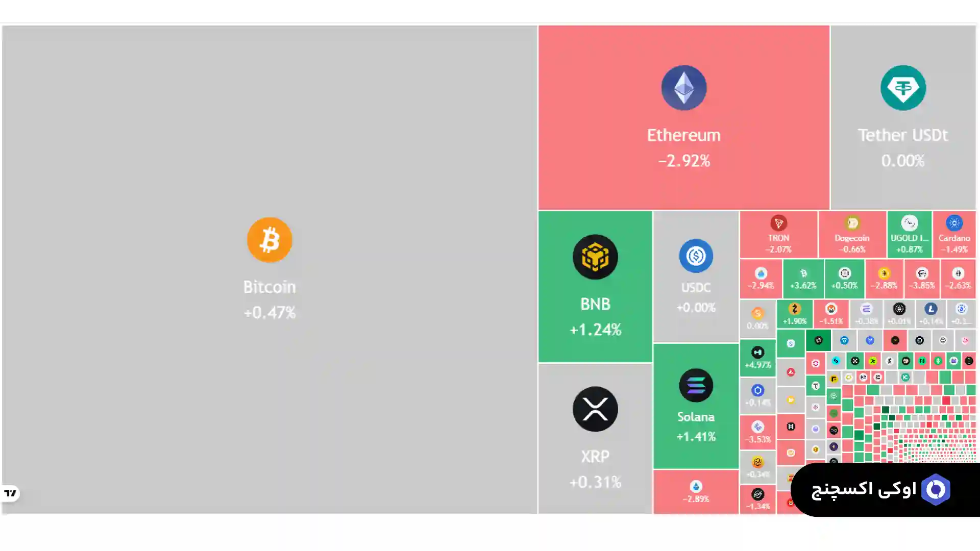Select the XRP coin logo
The height and width of the screenshot is (551, 980).
pos(595,409)
